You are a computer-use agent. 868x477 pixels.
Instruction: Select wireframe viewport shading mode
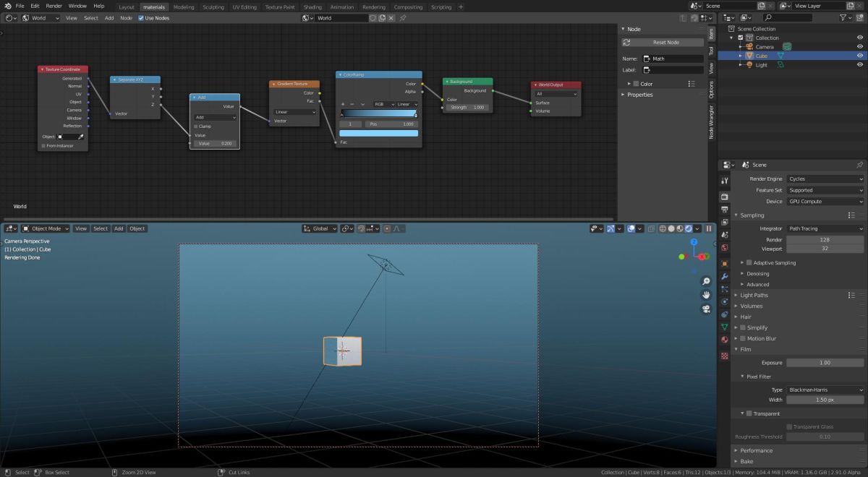[662, 228]
